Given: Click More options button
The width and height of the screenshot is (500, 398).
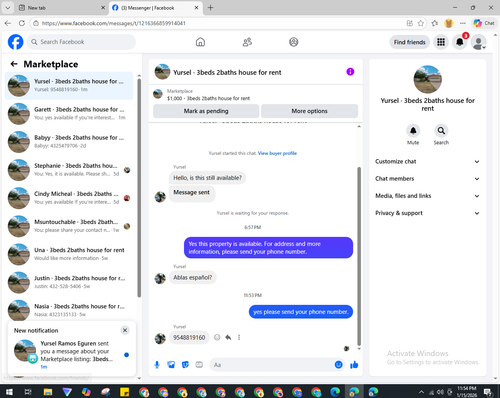Looking at the screenshot, I should [x=309, y=111].
